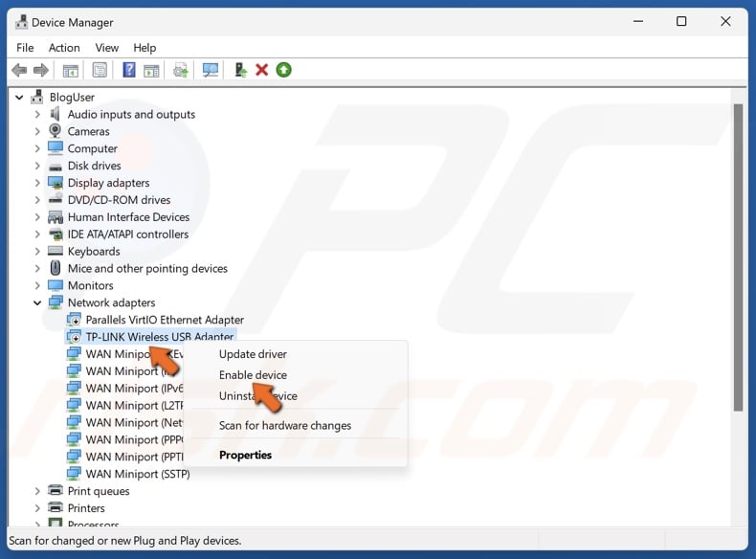
Task: Click the Add legacy hardware toolbar icon
Action: tap(240, 70)
